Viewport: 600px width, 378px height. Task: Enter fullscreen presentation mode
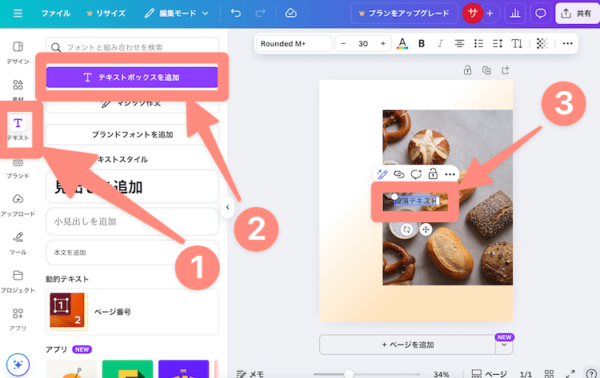pyautogui.click(x=570, y=374)
